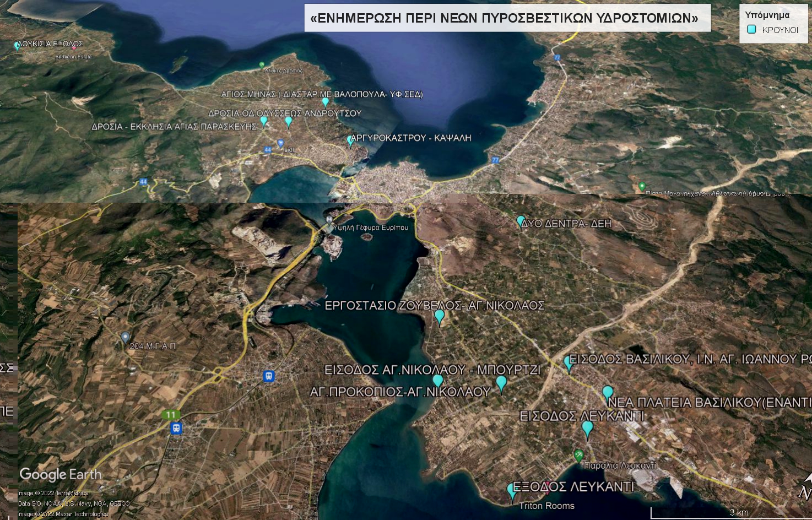Click the Υπόμνημα legend heading
This screenshot has height=520, width=812.
click(x=767, y=15)
